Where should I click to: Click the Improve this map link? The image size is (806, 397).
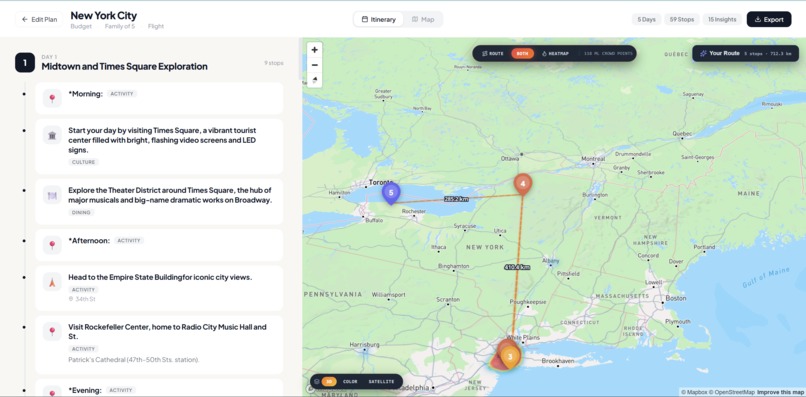(780, 392)
